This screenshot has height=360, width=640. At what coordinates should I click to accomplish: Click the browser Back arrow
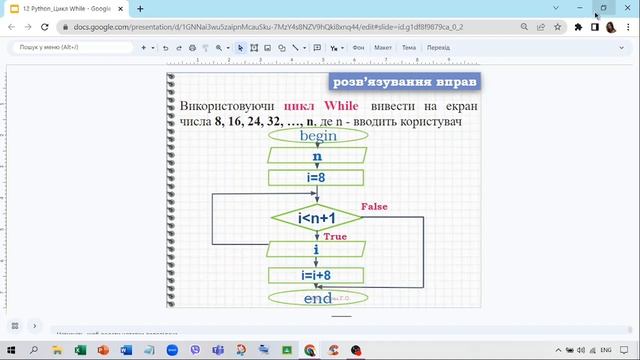(11, 27)
